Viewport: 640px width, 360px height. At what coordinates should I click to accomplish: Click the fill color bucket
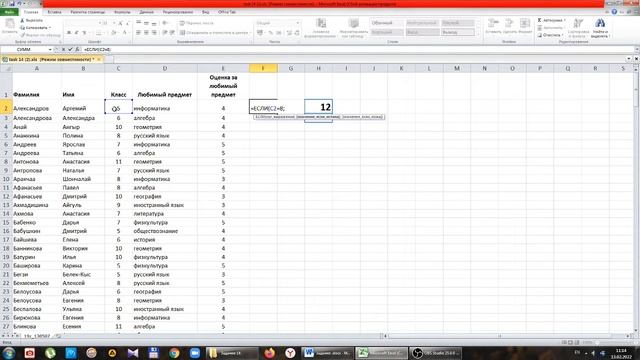[114, 33]
